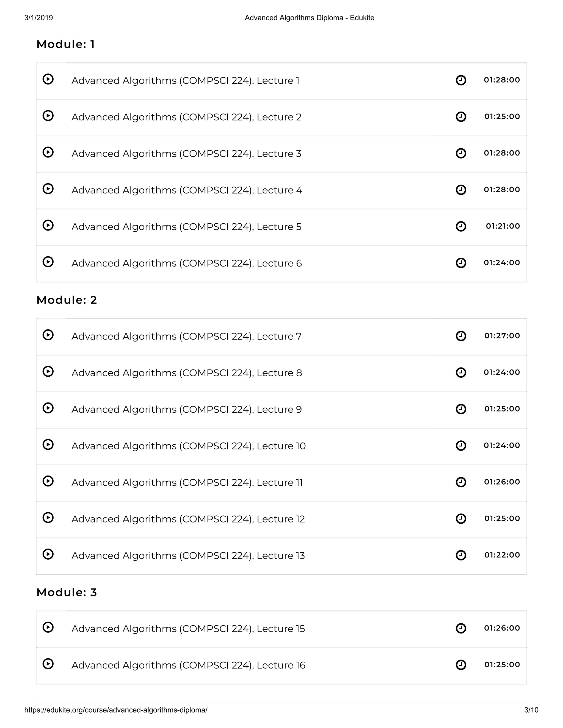Screen dimensions: 563x728
Task: Click the Module: 1 heading
Action: [x=66, y=44]
